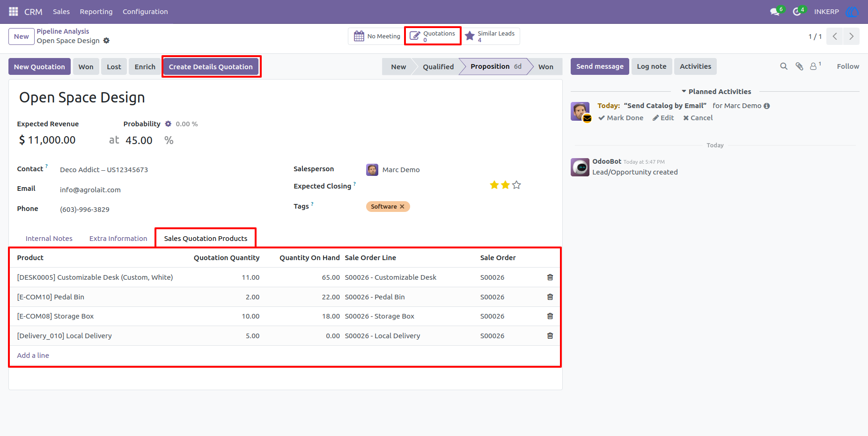868x436 pixels.
Task: Open the Sales menu
Action: coord(61,12)
